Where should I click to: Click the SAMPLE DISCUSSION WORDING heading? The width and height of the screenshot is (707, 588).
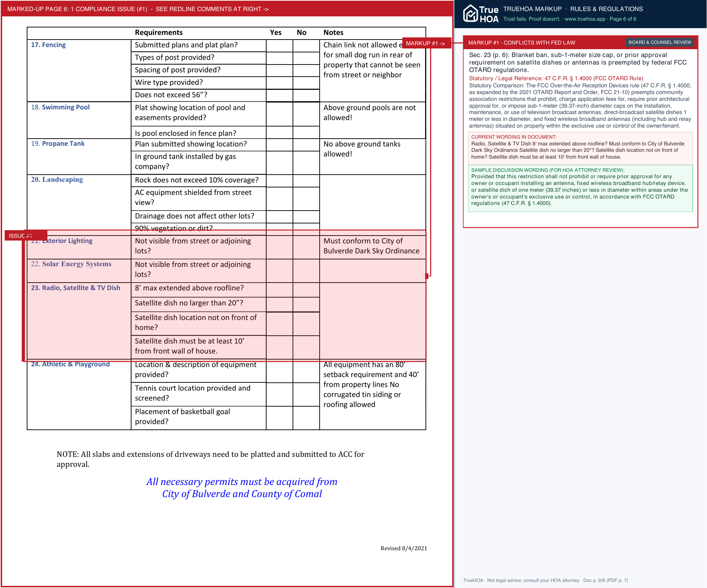coord(548,170)
